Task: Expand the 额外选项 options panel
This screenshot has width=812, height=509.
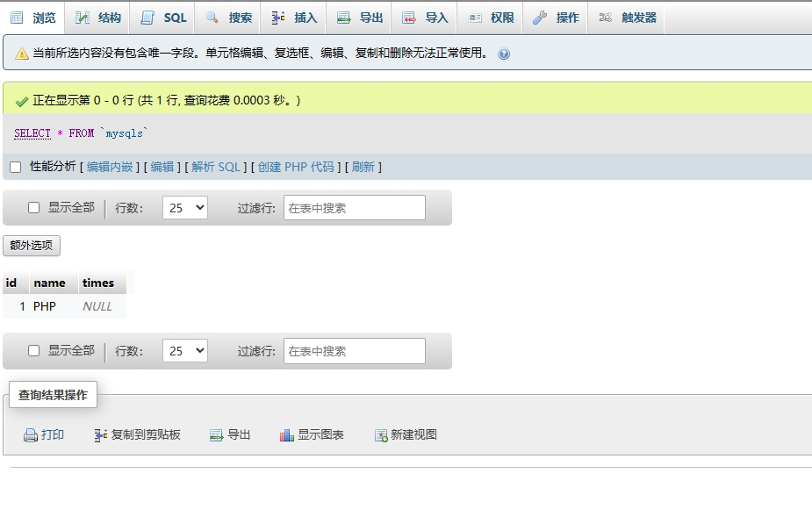Action: (x=33, y=246)
